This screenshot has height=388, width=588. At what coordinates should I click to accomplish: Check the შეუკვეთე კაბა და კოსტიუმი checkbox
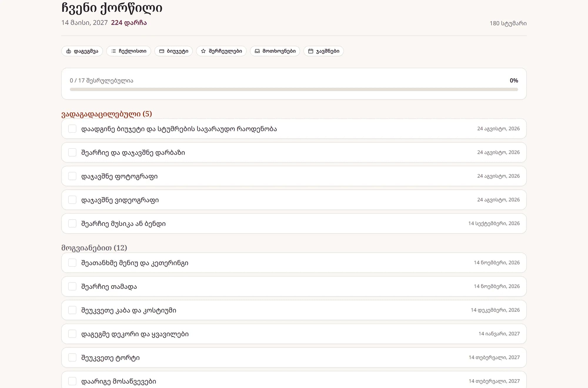tap(72, 310)
